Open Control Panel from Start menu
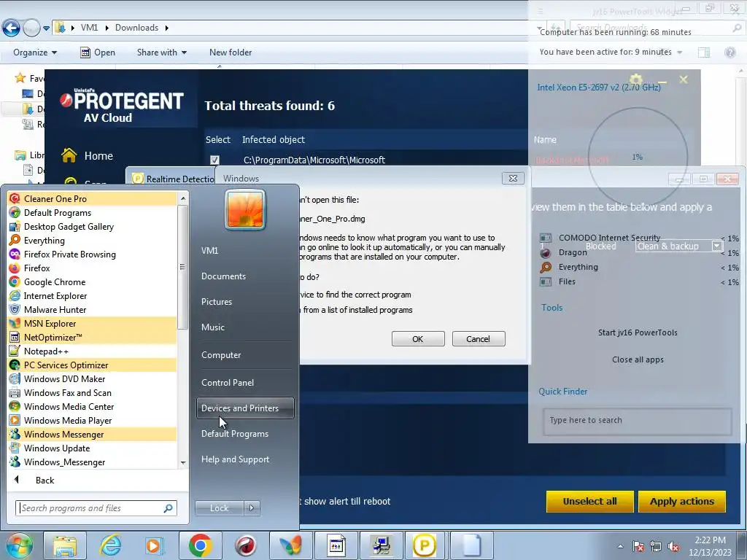 coord(228,382)
